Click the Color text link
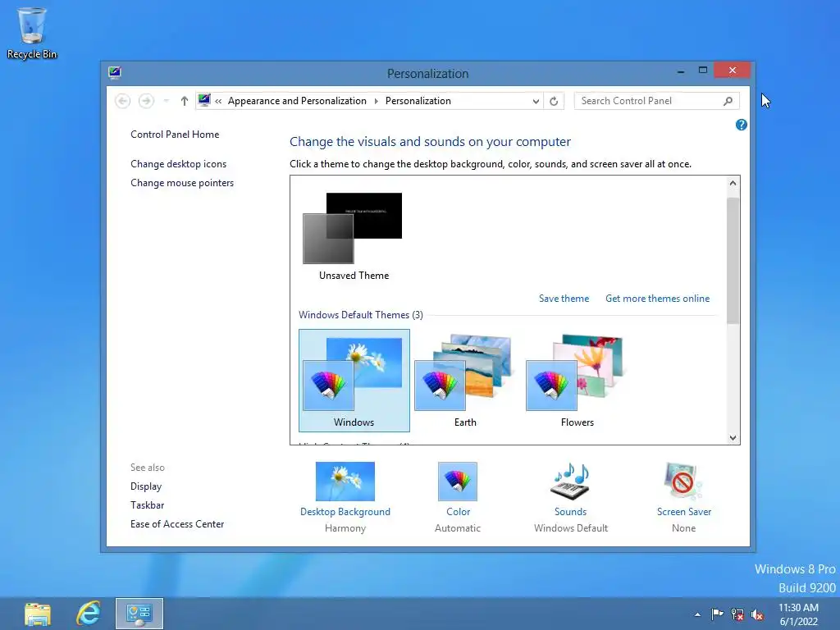840x630 pixels. pos(458,512)
